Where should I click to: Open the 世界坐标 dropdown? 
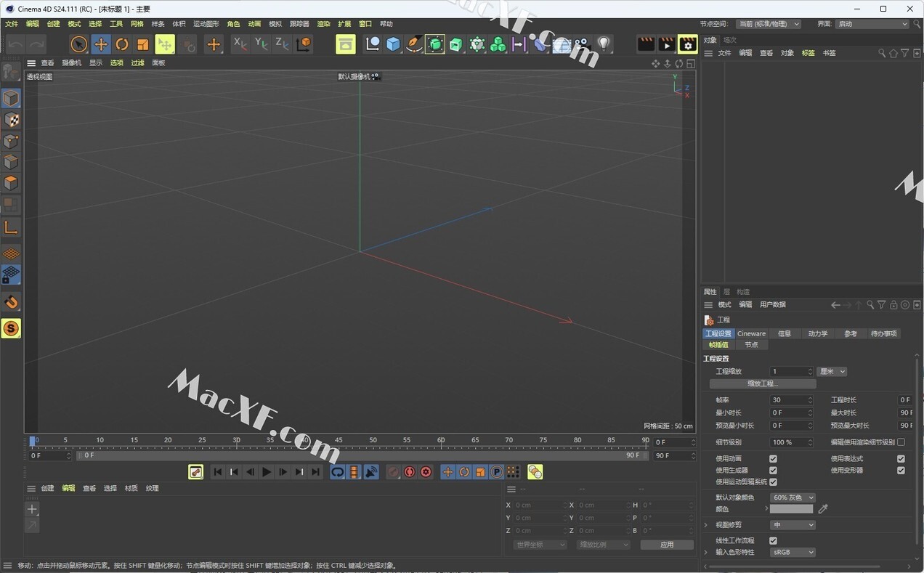point(540,545)
